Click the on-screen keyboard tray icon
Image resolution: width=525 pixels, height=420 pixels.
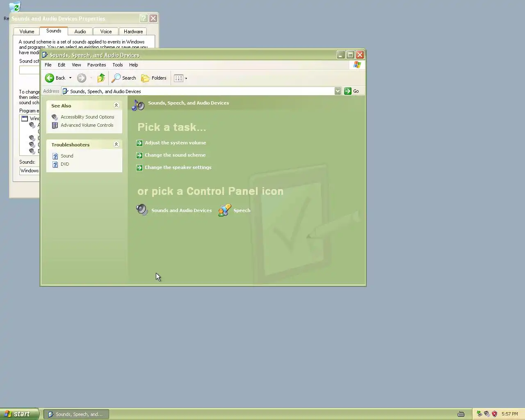tap(461, 414)
